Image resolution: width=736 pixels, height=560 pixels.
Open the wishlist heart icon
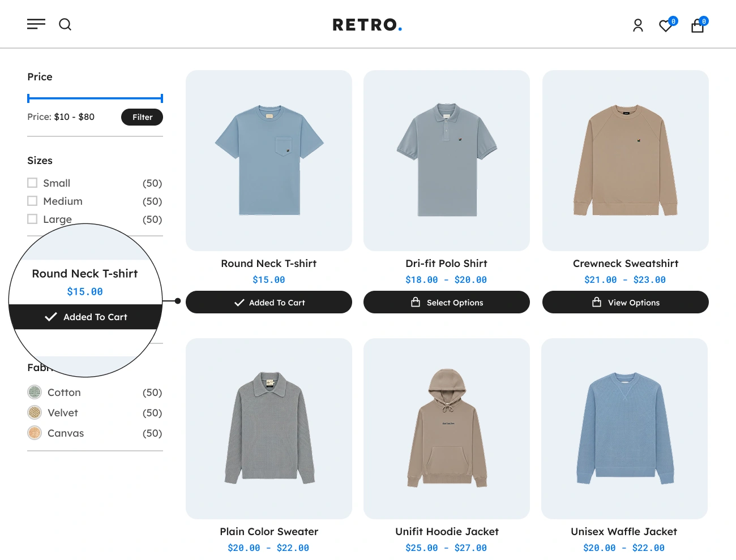[x=666, y=25]
